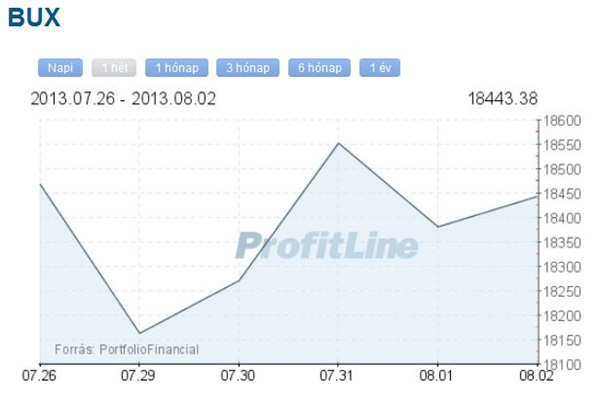Image resolution: width=600 pixels, height=400 pixels.
Task: Show the 1 hónap chart range
Action: click(x=176, y=68)
